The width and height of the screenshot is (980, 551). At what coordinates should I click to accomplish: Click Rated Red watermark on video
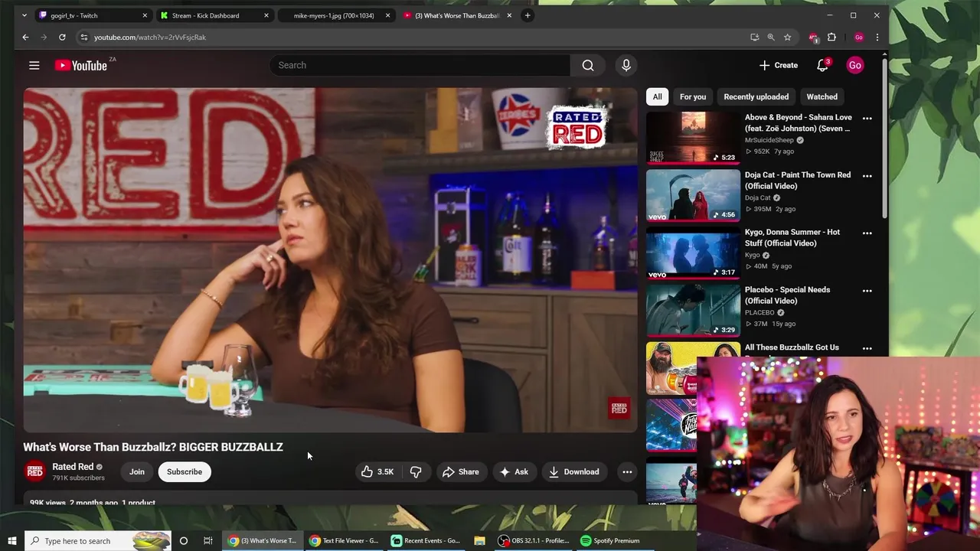coord(619,408)
